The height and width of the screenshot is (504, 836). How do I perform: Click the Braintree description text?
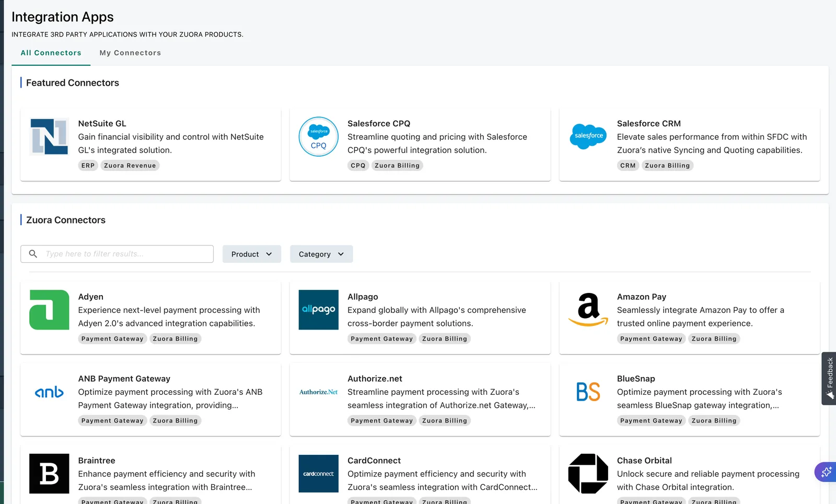point(167,480)
